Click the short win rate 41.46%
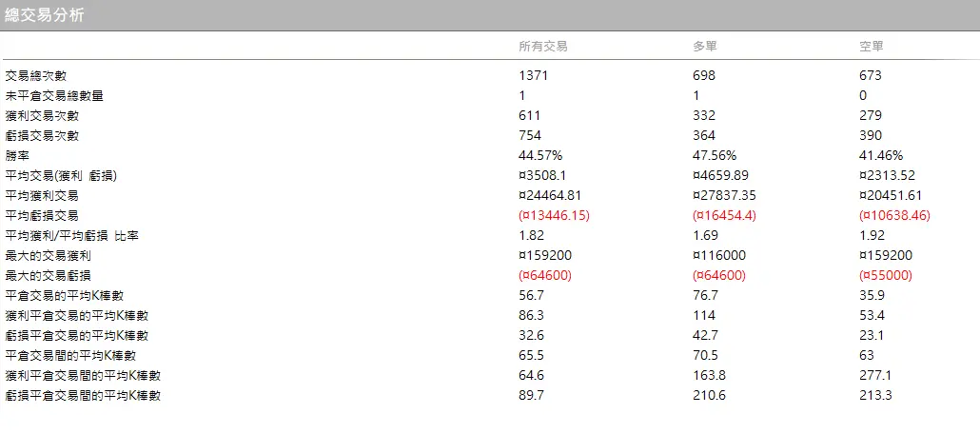This screenshot has height=434, width=980. pos(880,155)
